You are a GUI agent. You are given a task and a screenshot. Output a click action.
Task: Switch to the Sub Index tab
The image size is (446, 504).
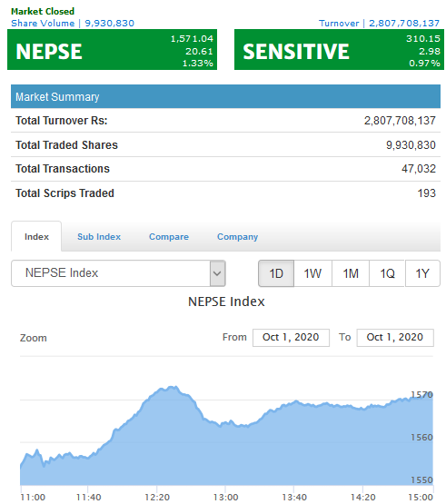[x=99, y=237]
